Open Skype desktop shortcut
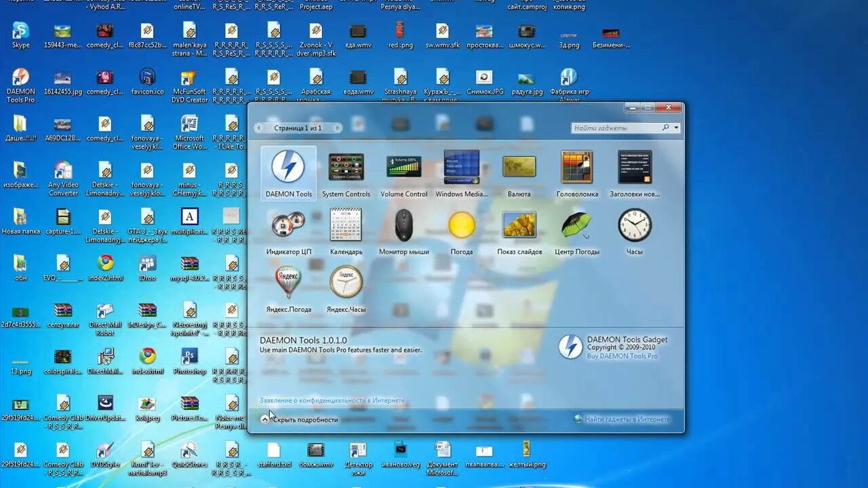The height and width of the screenshot is (488, 868). coord(20,35)
